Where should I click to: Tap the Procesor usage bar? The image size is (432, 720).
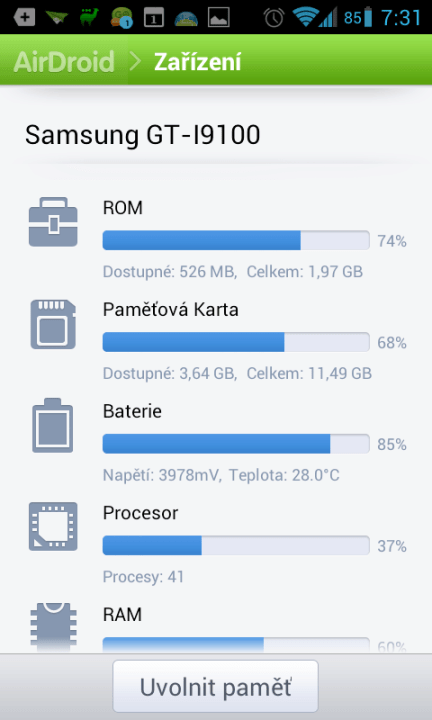tap(236, 546)
